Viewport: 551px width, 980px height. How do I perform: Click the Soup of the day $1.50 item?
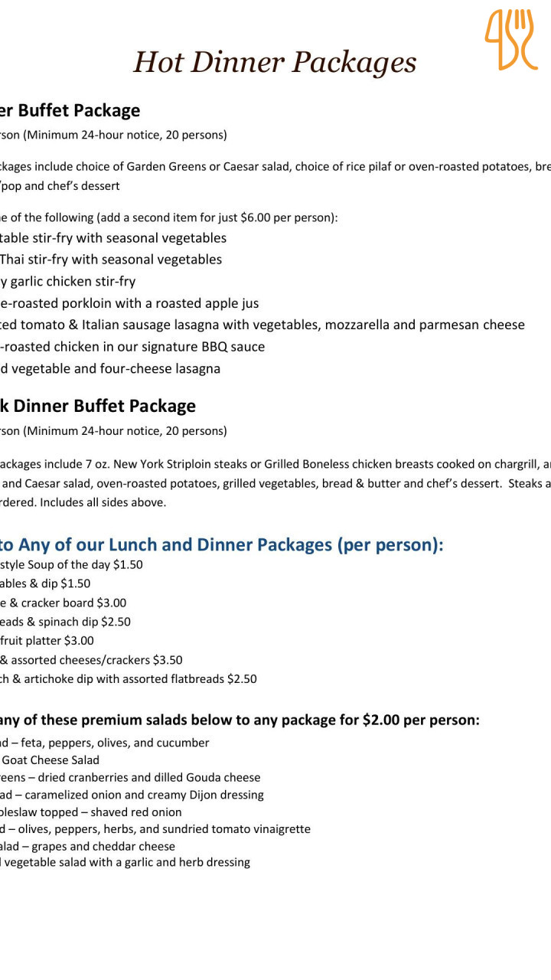(x=71, y=565)
